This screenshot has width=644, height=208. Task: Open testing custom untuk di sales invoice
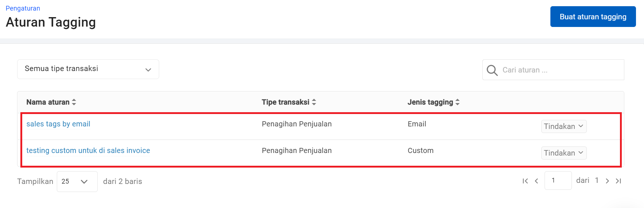[88, 151]
